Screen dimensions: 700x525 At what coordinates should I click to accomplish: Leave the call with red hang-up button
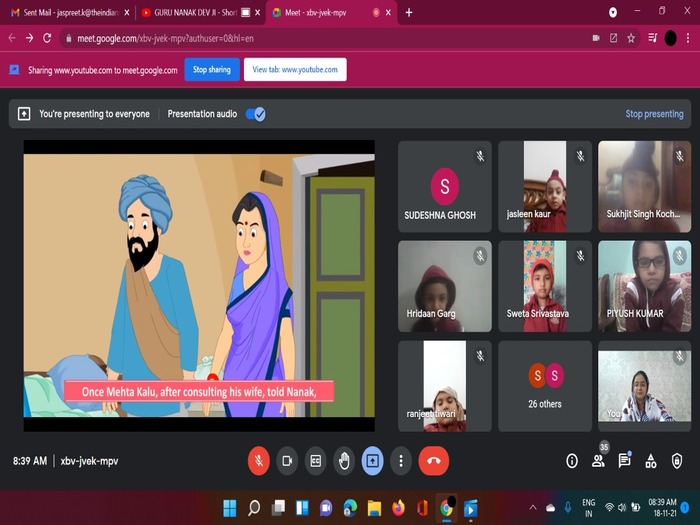(x=433, y=461)
